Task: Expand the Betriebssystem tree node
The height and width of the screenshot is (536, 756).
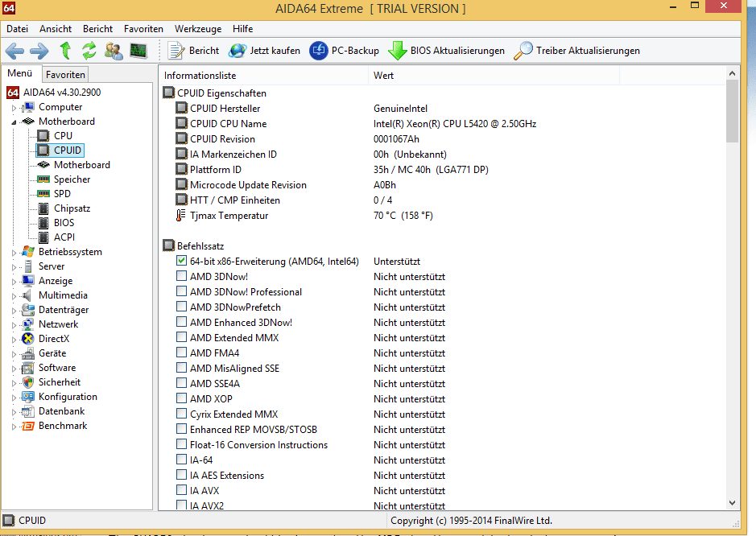Action: [x=14, y=253]
